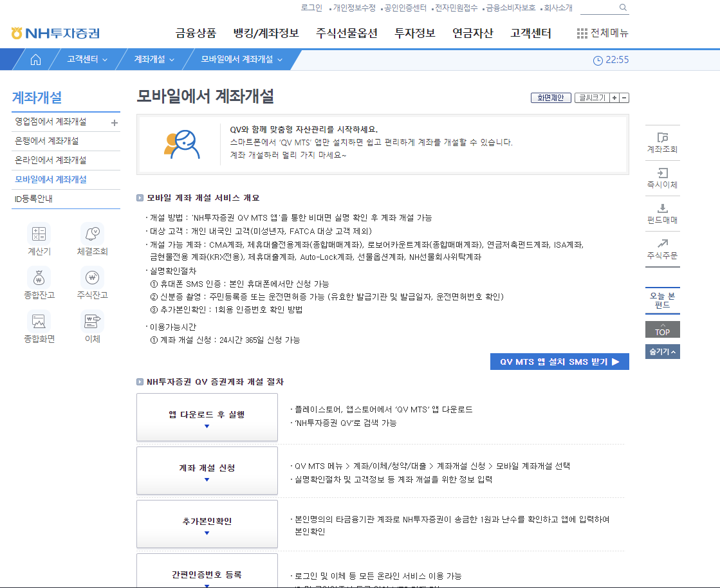Screen dimensions: 720x588
Task: Open the 주식선물옵션 main menu
Action: pos(347,33)
